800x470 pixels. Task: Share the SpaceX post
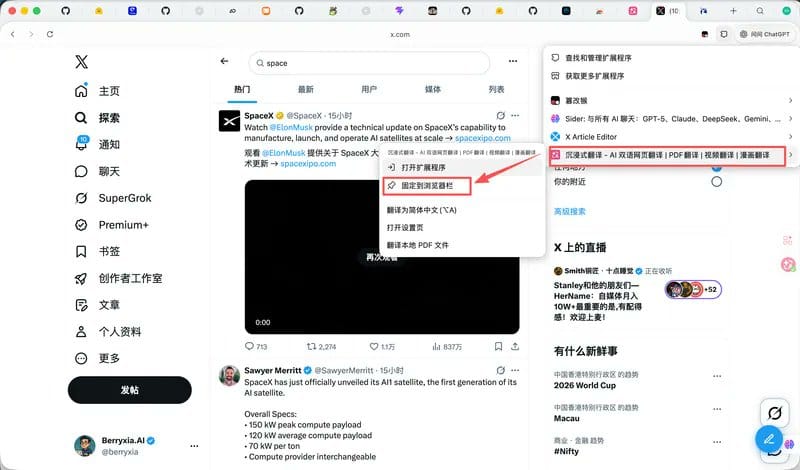tap(515, 347)
